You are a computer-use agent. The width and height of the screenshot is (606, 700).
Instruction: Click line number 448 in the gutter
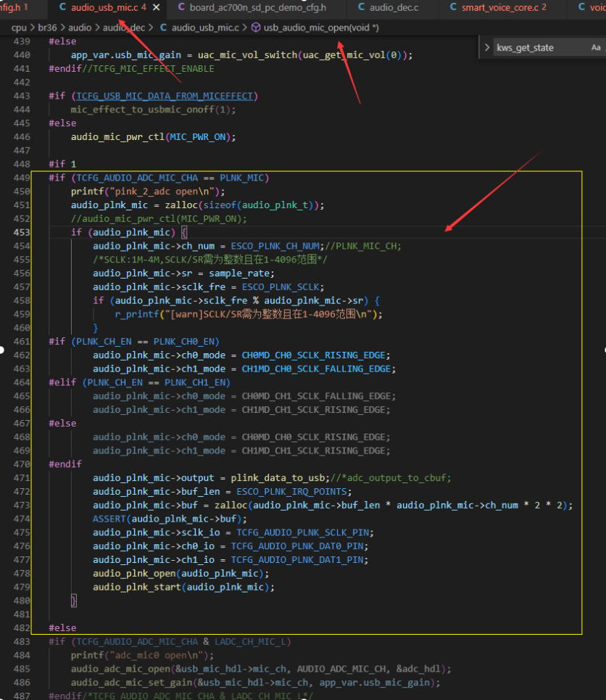[x=22, y=164]
